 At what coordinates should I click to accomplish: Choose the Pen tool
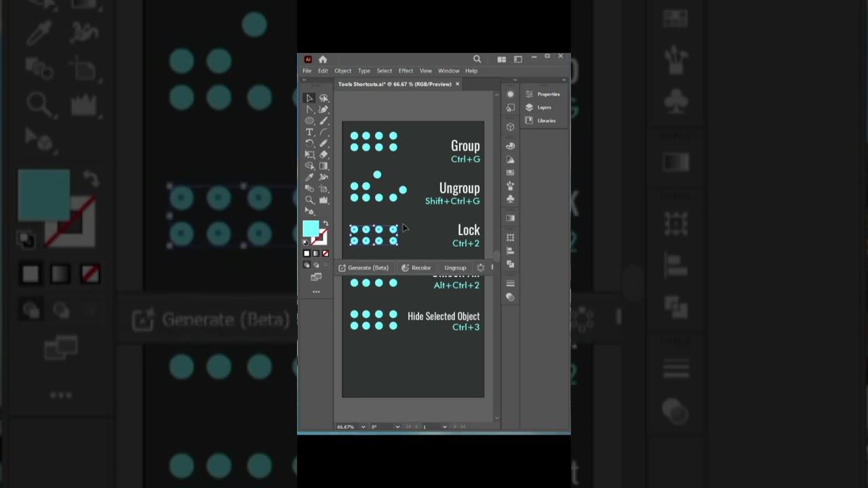click(x=323, y=109)
